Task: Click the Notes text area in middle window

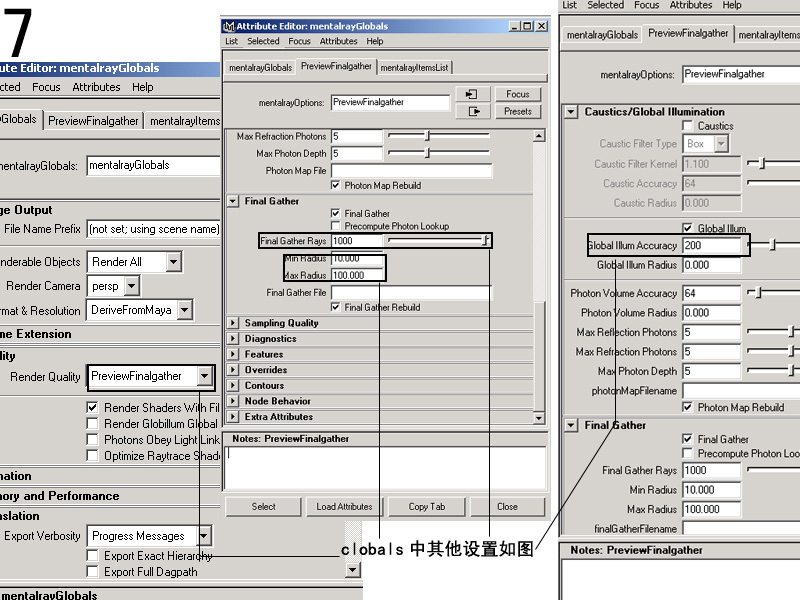Action: [386, 468]
